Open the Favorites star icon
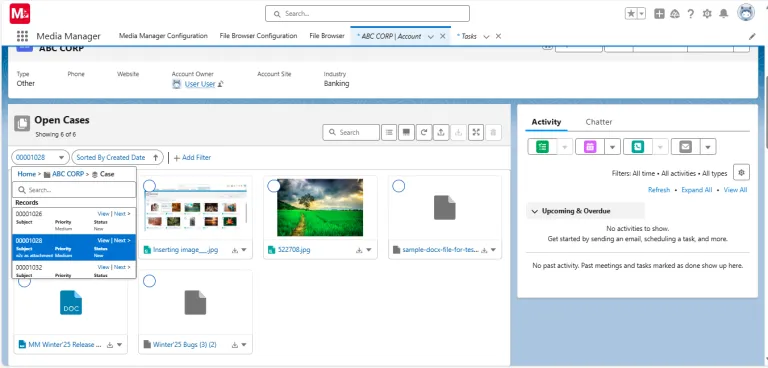The height and width of the screenshot is (368, 768). [631, 14]
